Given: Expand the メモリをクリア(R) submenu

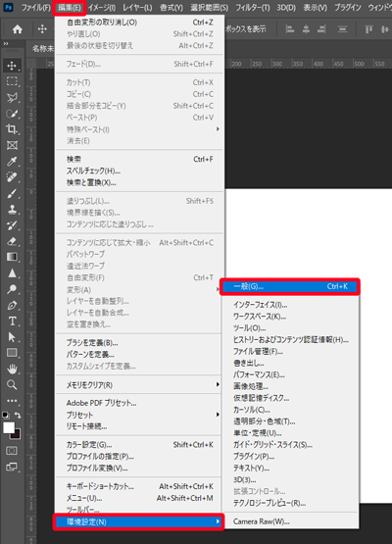Looking at the screenshot, I should click(x=139, y=385).
